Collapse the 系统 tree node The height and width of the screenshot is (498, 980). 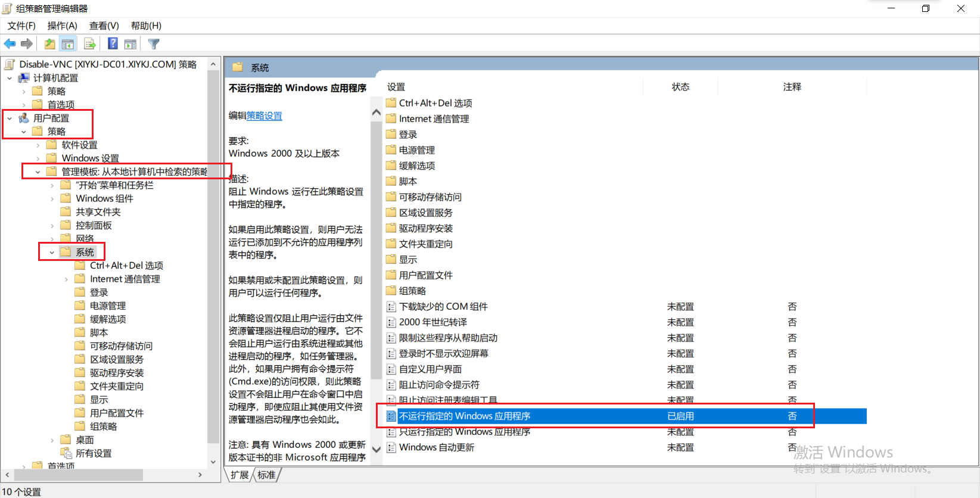[52, 253]
